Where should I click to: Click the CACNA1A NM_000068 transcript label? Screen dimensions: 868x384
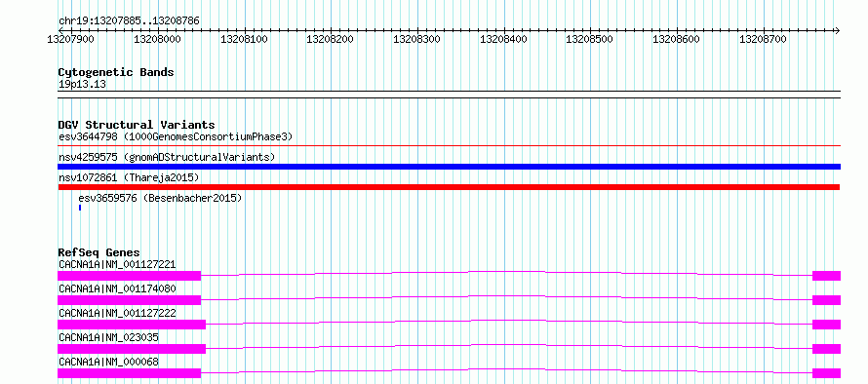point(108,362)
